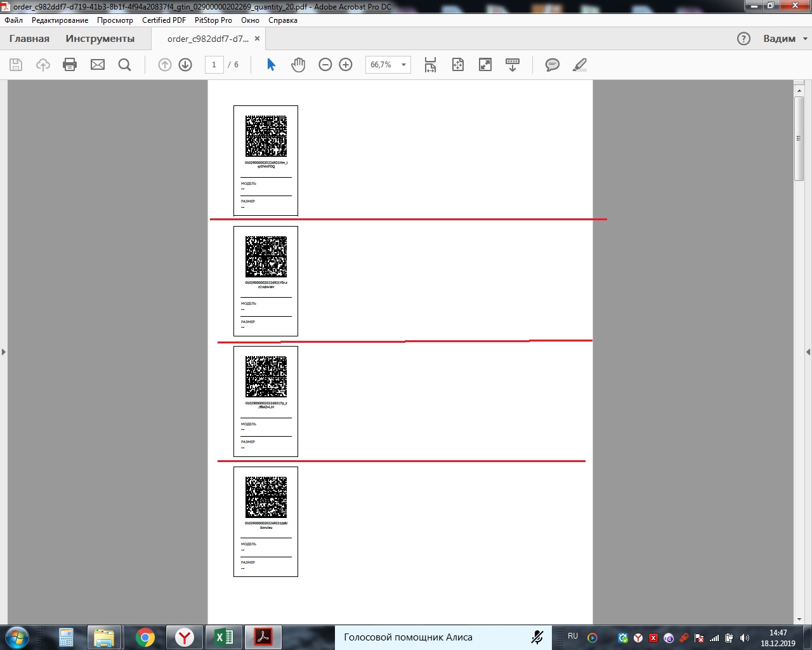Go to previous page with the up arrow
The height and width of the screenshot is (650, 812).
tap(165, 65)
